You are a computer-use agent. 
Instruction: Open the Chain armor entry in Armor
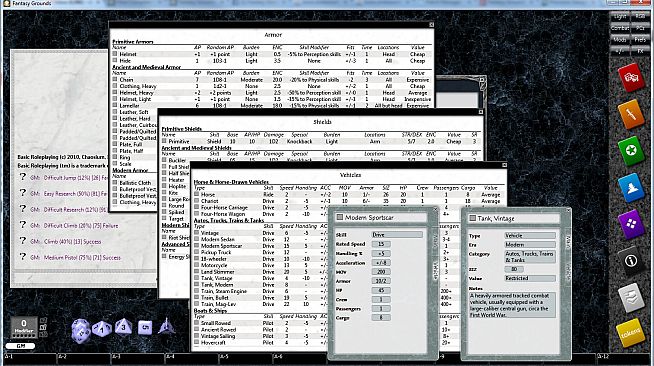point(126,80)
